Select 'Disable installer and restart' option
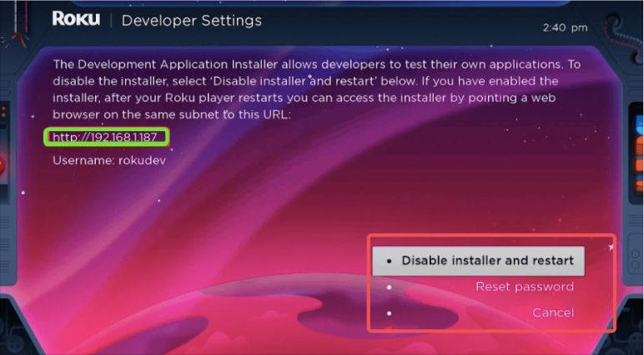 pos(478,261)
